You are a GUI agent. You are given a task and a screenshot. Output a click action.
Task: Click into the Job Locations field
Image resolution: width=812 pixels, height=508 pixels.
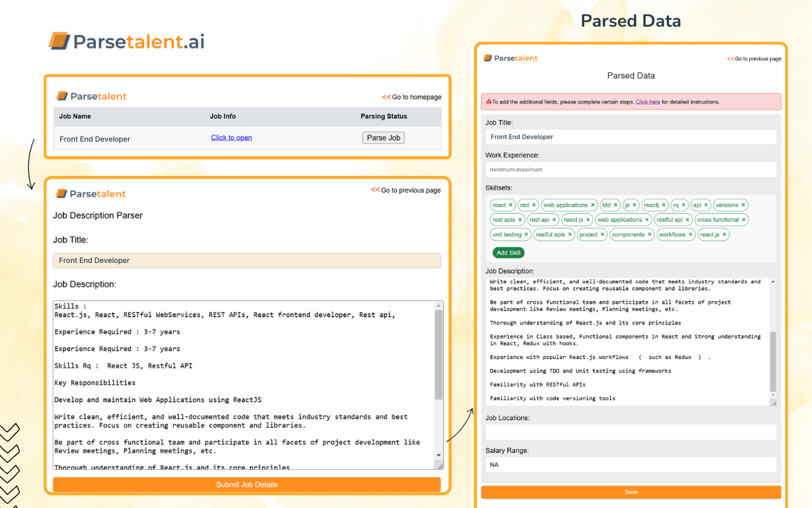tap(631, 432)
